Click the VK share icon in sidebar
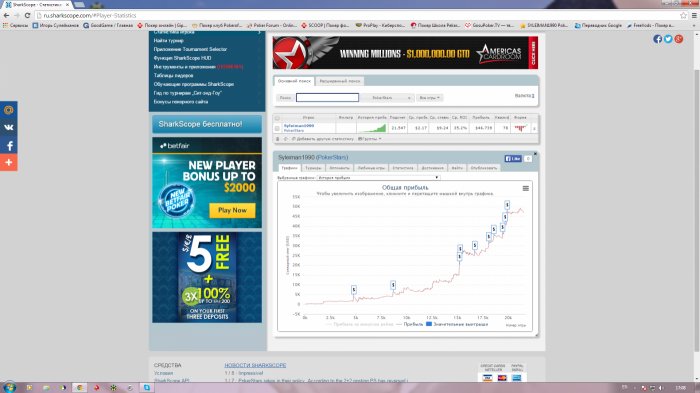The height and width of the screenshot is (393, 700). tap(8, 127)
